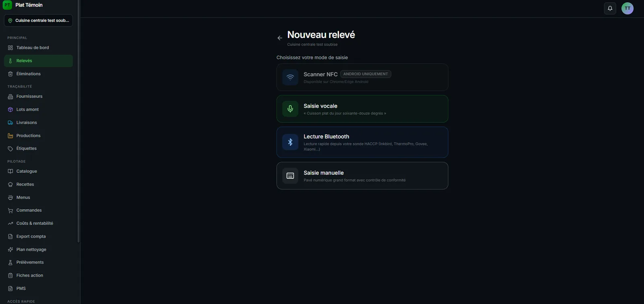Click the Fournisseurs store icon
Image resolution: width=644 pixels, height=304 pixels.
(x=10, y=97)
